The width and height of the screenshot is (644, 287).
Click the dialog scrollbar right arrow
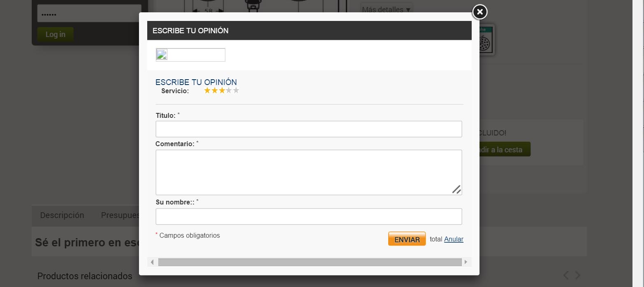click(466, 262)
